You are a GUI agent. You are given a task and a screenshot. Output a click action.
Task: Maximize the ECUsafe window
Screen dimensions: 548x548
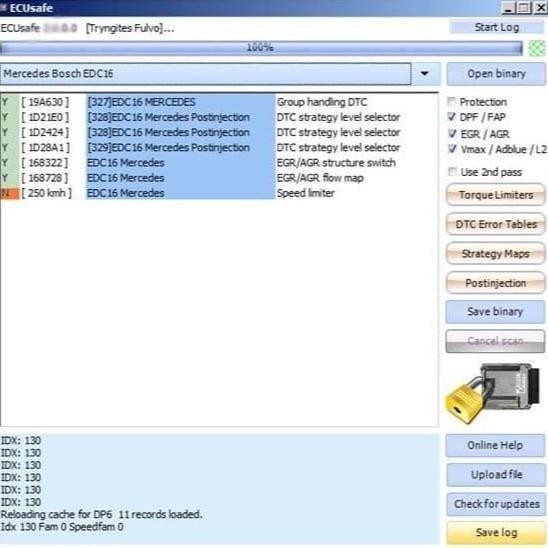tap(524, 8)
